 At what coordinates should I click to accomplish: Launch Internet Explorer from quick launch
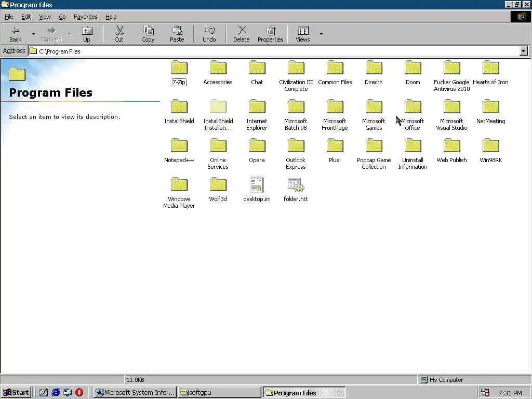56,392
